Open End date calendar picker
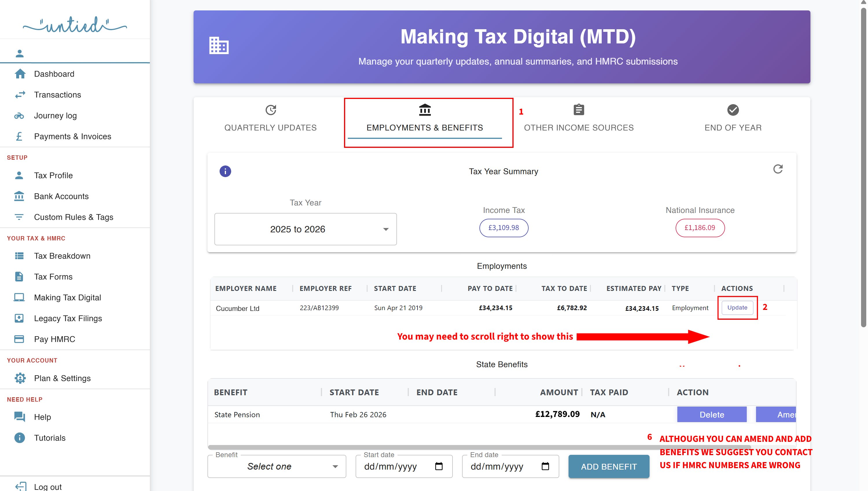This screenshot has width=868, height=491. pos(545,466)
